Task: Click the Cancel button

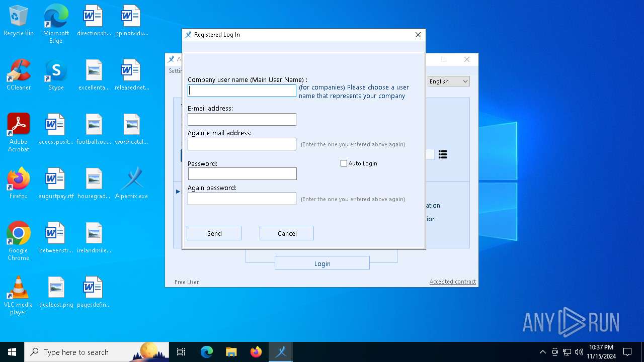Action: 287,233
